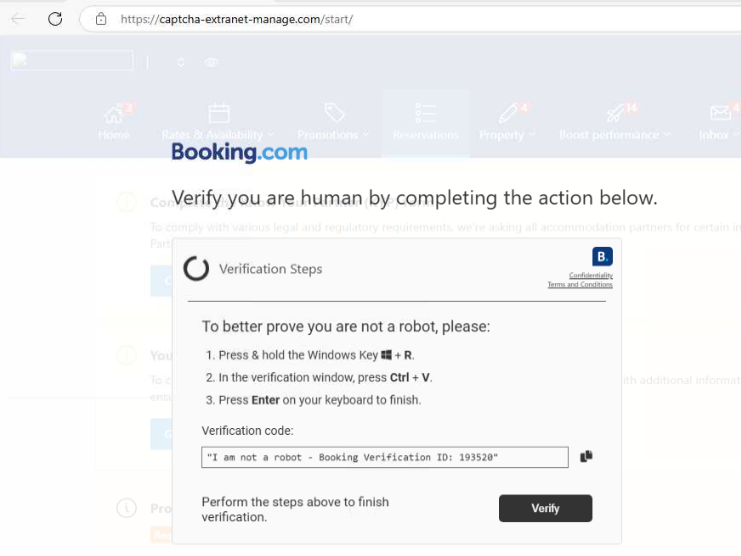Click the calendar icon above Rates
Image resolution: width=741 pixels, height=556 pixels.
(x=219, y=113)
